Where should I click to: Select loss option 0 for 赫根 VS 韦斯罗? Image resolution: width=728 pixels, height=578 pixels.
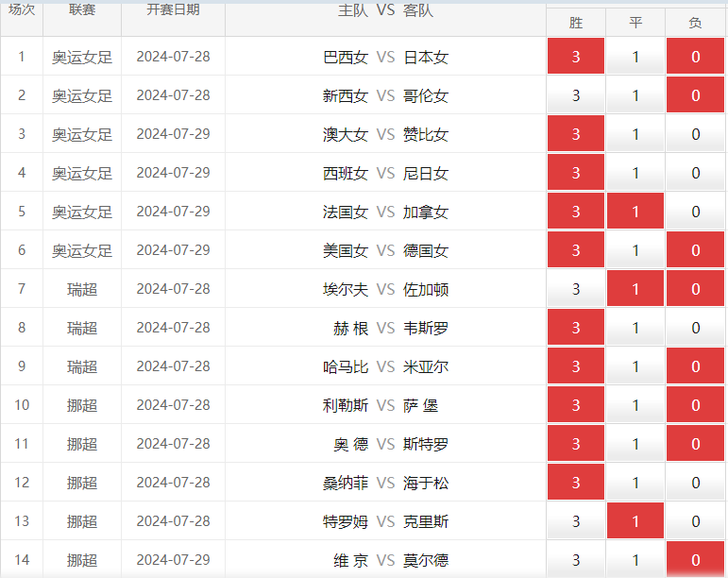695,328
